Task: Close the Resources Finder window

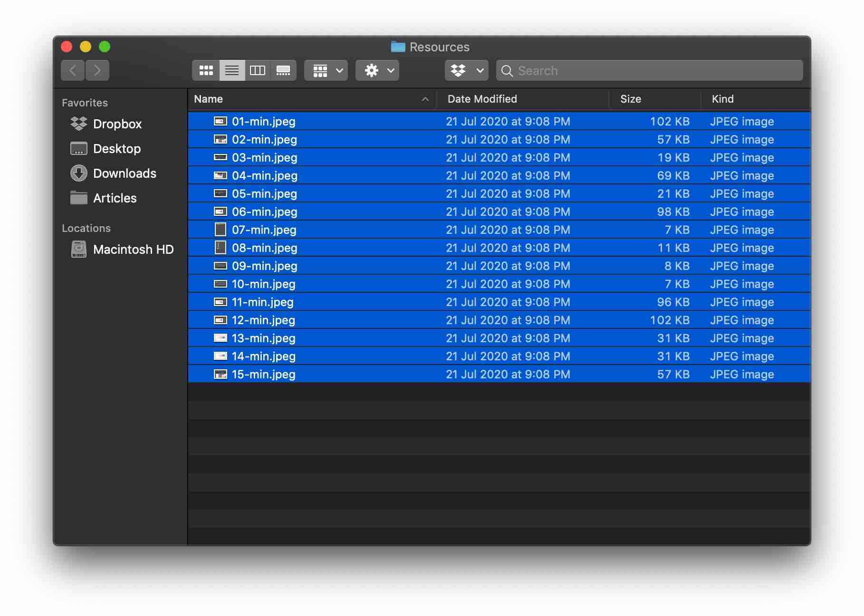Action: point(67,47)
